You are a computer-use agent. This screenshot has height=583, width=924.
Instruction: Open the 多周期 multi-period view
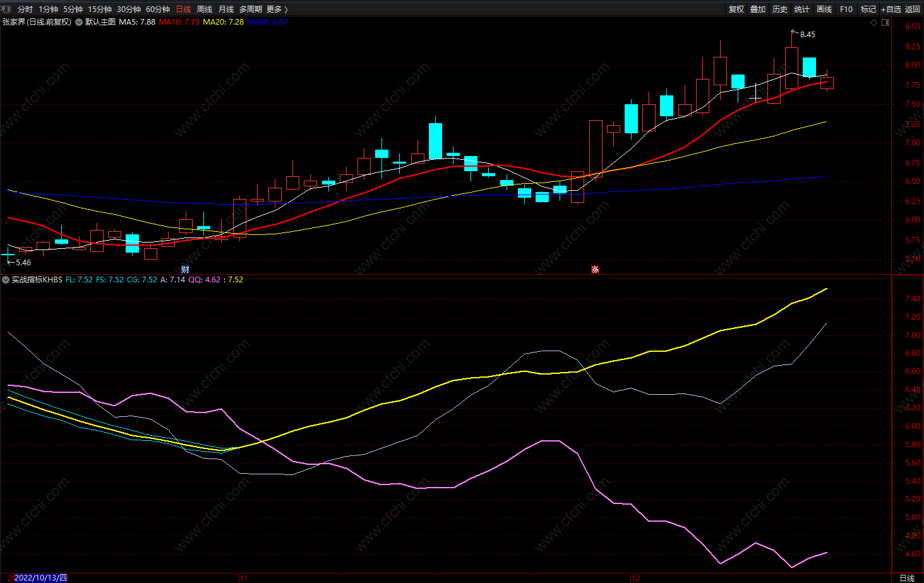[251, 9]
